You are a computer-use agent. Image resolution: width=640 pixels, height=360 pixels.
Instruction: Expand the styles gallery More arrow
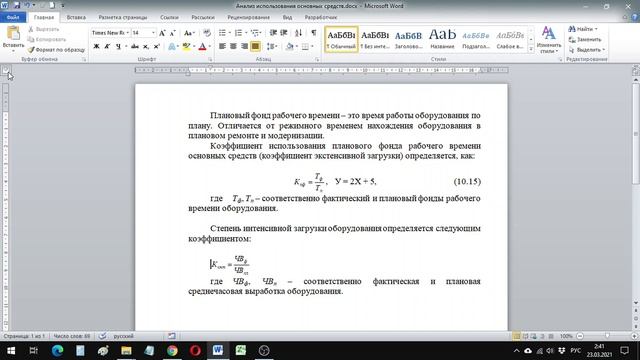[x=531, y=49]
